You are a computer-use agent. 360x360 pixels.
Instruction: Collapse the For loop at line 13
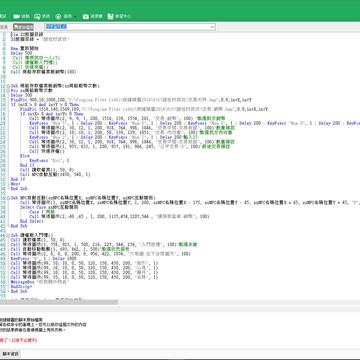pos(9,90)
